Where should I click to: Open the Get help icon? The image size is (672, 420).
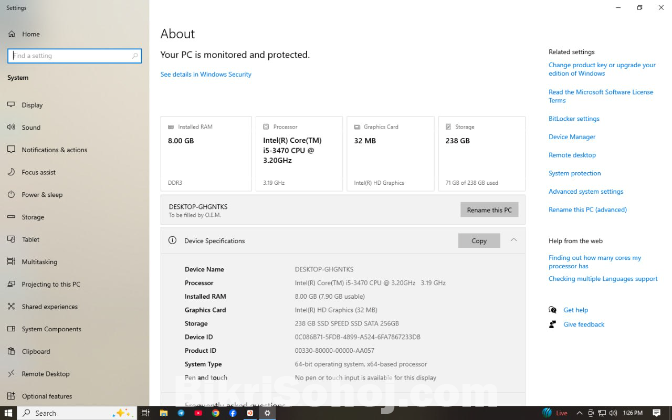[x=553, y=310]
